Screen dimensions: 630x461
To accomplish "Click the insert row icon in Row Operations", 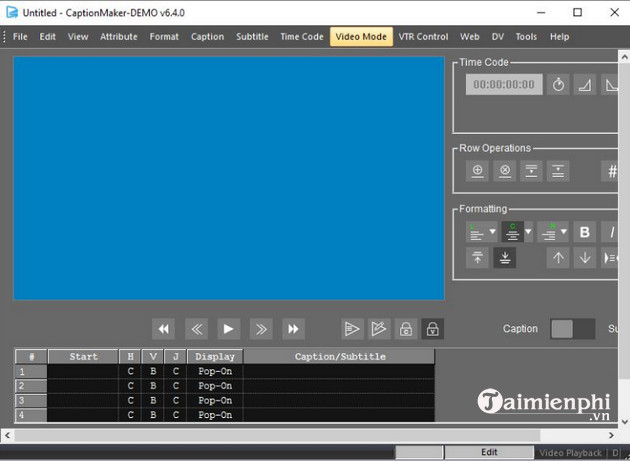I will pyautogui.click(x=478, y=171).
